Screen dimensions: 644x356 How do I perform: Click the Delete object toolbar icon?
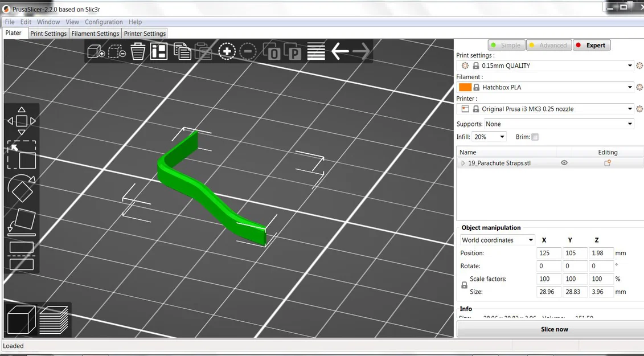coord(117,52)
